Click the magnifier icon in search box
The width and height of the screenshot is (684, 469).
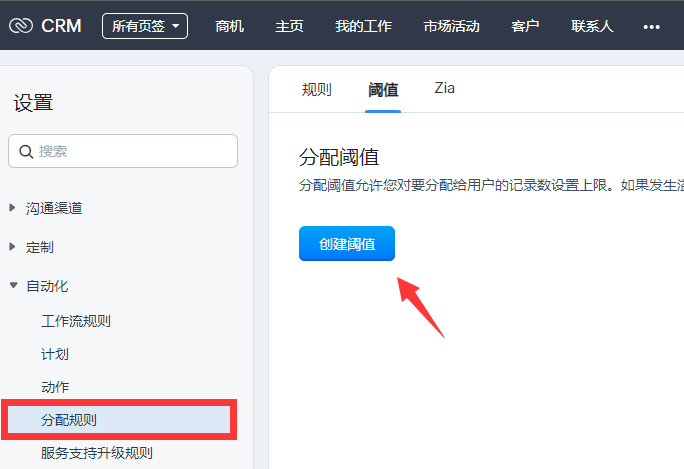[25, 151]
